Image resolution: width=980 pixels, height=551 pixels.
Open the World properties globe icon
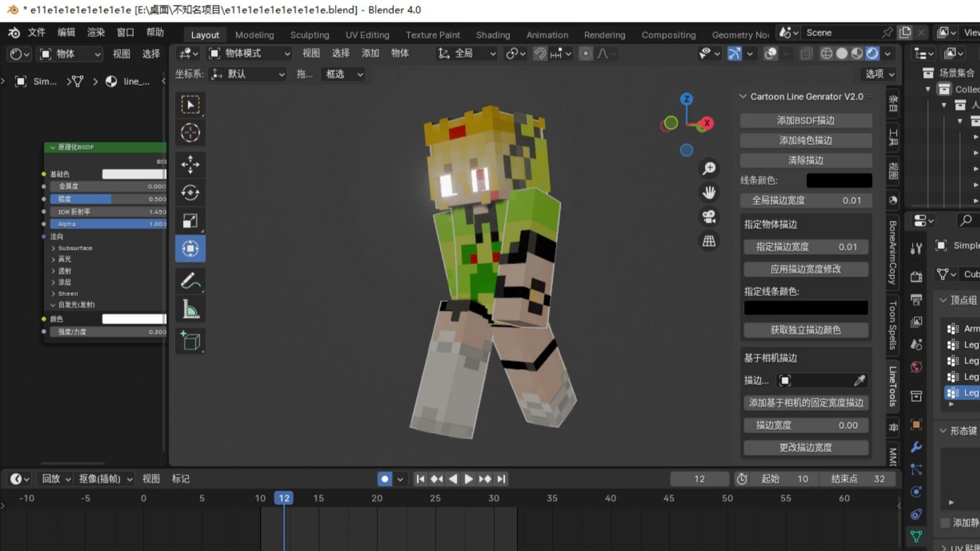(x=916, y=367)
